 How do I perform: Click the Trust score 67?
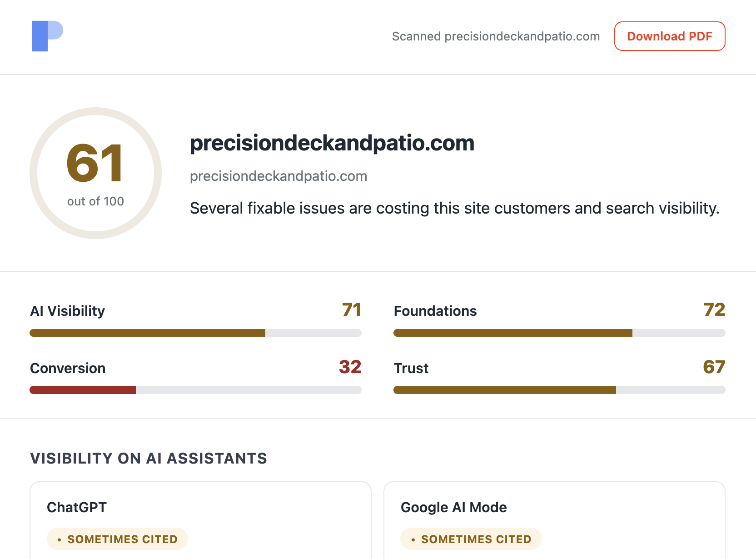click(714, 367)
